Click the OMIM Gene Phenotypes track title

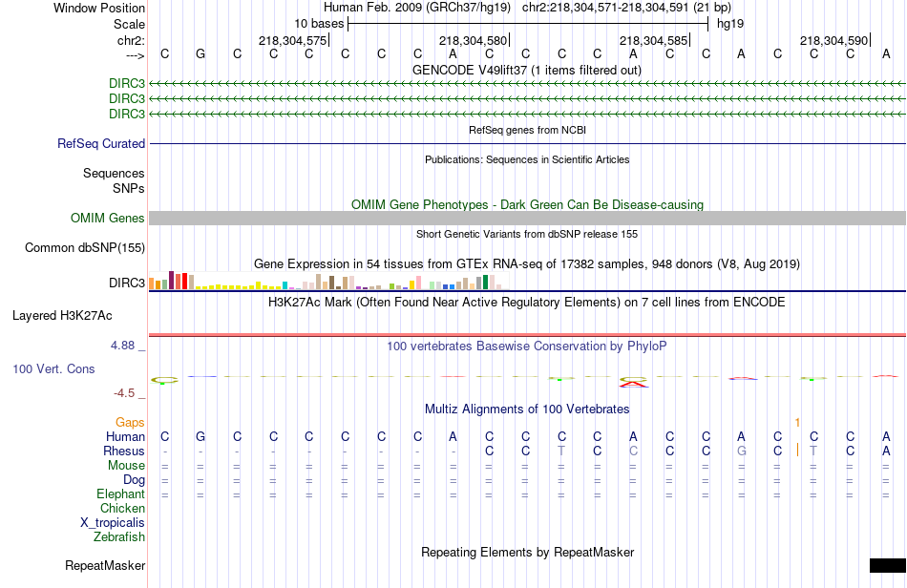click(528, 204)
